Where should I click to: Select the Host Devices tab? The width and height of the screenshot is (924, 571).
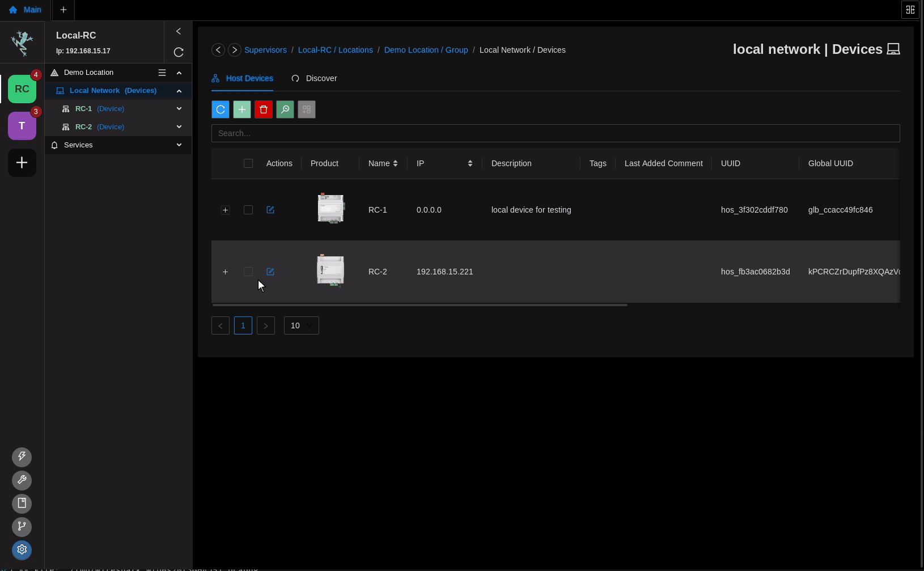[243, 78]
